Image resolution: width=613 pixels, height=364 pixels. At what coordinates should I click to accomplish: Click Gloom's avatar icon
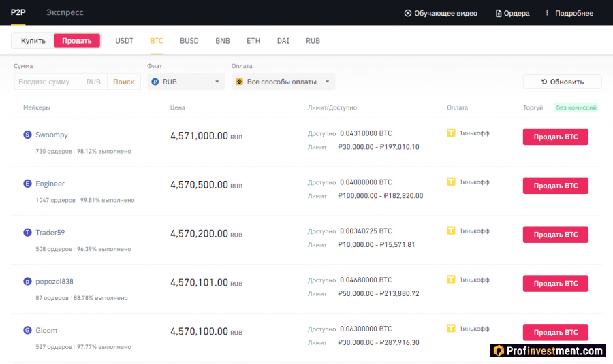27,330
